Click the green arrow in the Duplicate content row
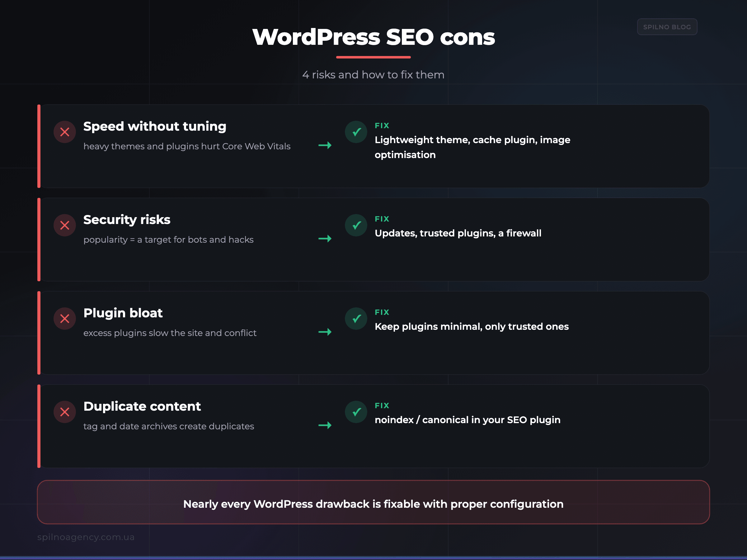 (325, 425)
